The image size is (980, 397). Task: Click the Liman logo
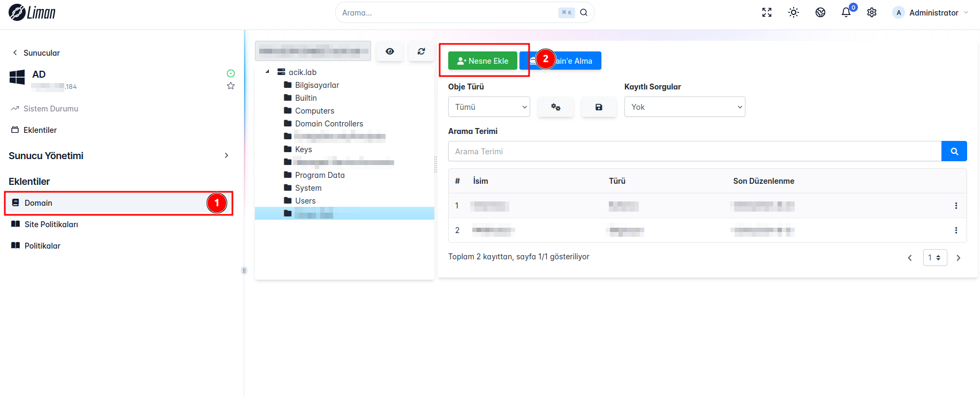(32, 12)
